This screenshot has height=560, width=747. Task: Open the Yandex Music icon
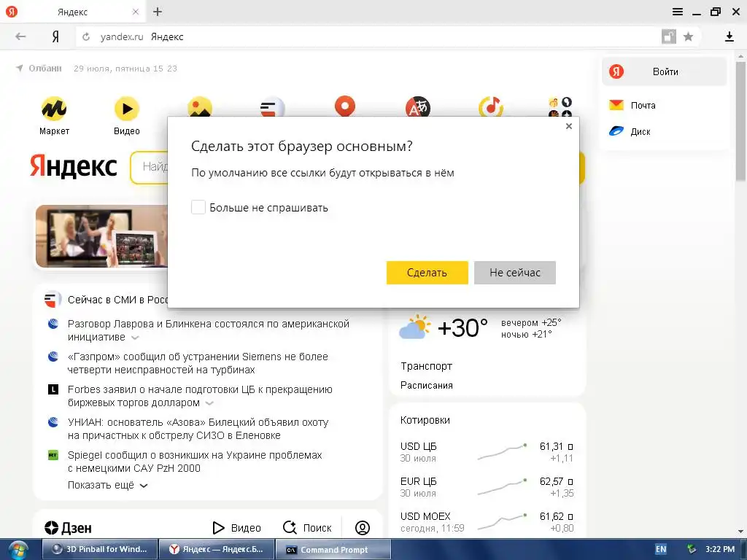491,106
